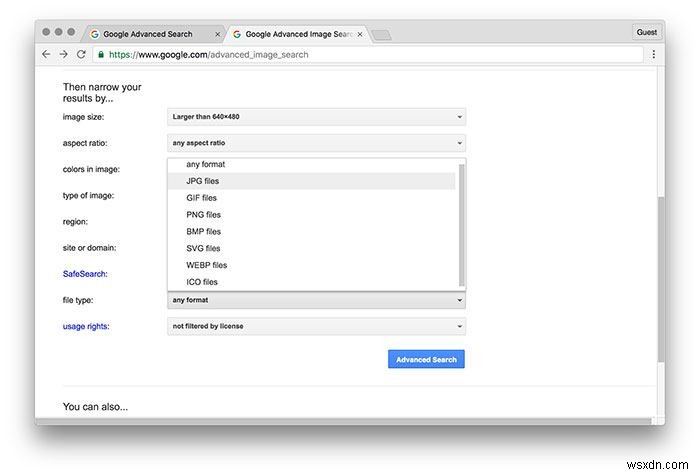This screenshot has width=700, height=475.
Task: Select the Google Advanced Image Search tab
Action: point(299,34)
